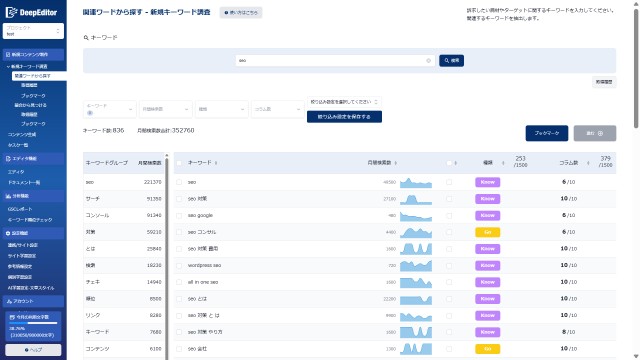This screenshot has height=360, width=640.
Task: Click the DeepEditor logo
Action: 31,12
